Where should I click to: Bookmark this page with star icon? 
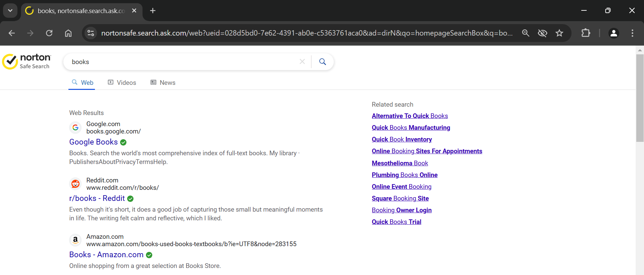coord(559,33)
